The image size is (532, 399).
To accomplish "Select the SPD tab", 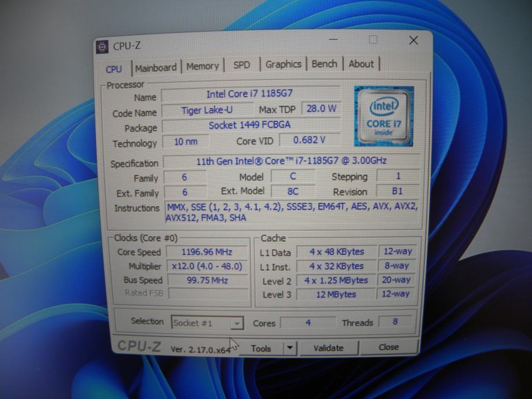I will pyautogui.click(x=241, y=65).
